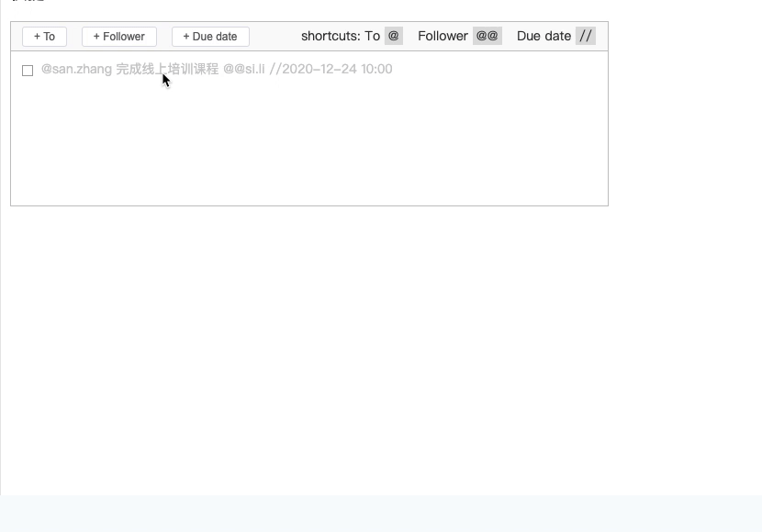Image resolution: width=762 pixels, height=532 pixels.
Task: Open the + Due date picker
Action: [x=209, y=37]
